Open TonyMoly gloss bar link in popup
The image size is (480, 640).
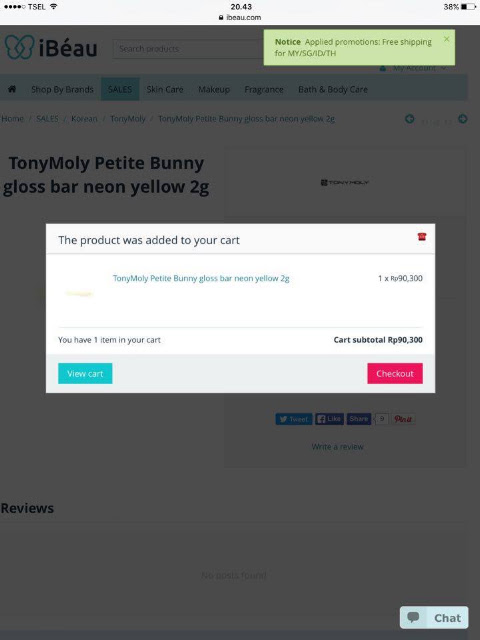pyautogui.click(x=201, y=278)
